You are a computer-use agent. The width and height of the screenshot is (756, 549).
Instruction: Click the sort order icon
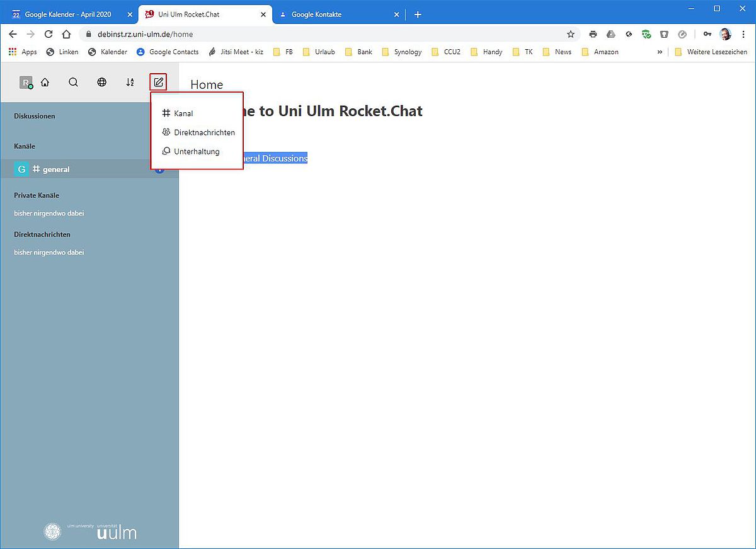tap(130, 82)
